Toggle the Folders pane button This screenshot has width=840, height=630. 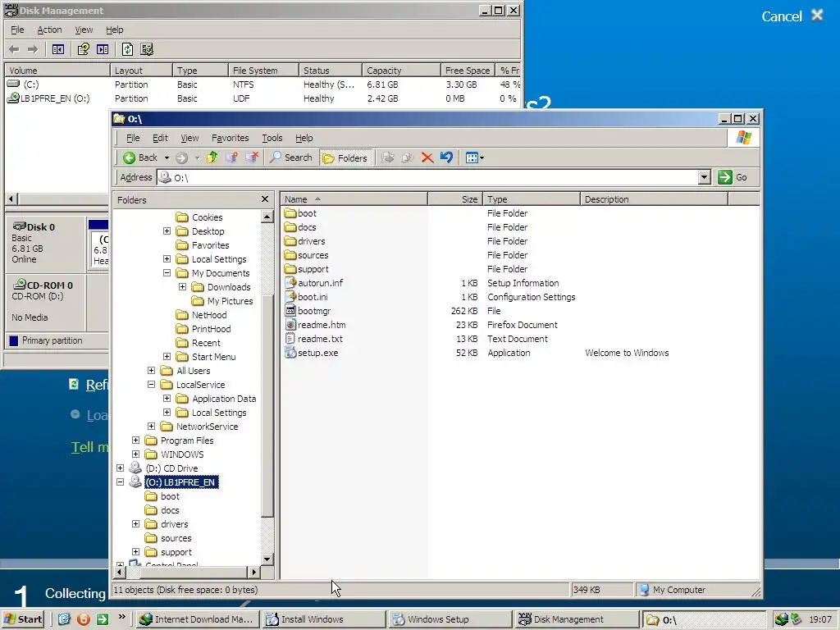pos(345,157)
